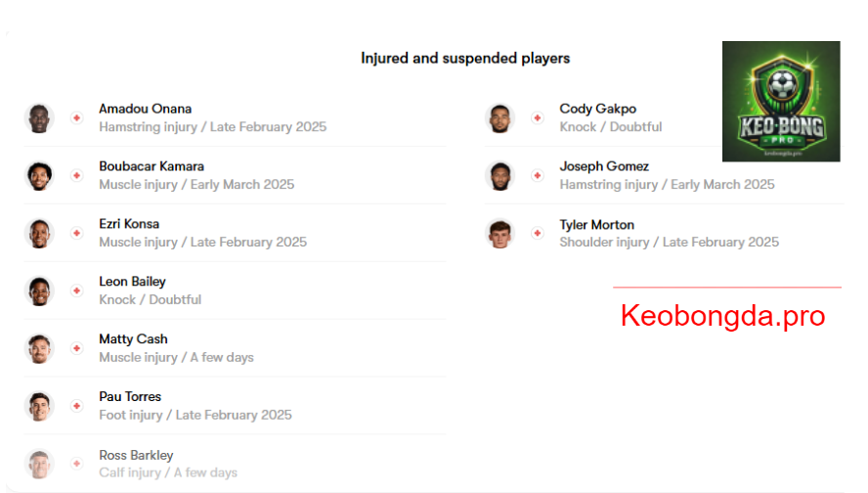Click Ezri Konsa's red injury cross icon

point(77,233)
